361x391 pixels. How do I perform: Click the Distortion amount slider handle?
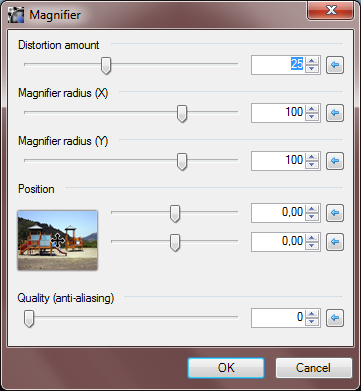(x=106, y=65)
